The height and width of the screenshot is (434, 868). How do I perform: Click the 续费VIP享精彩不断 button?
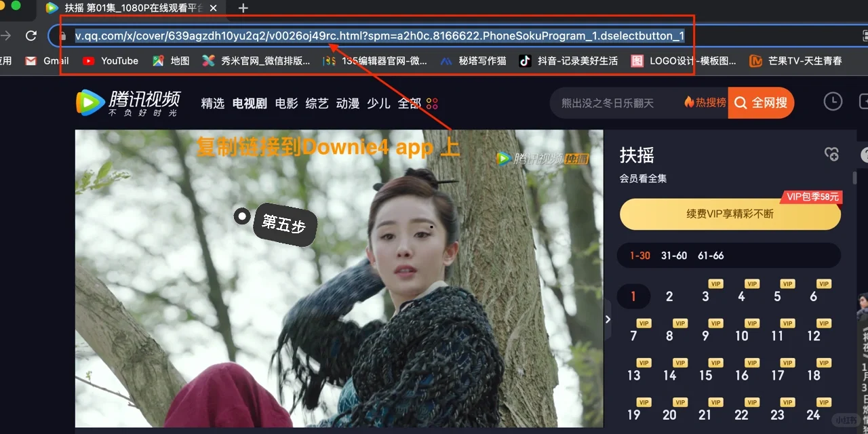click(x=730, y=214)
